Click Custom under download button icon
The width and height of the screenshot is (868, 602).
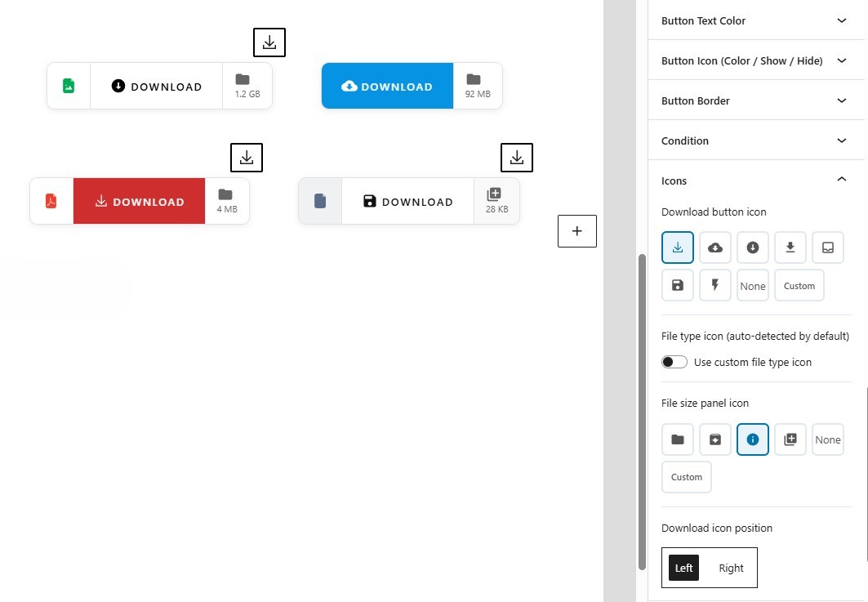[799, 285]
